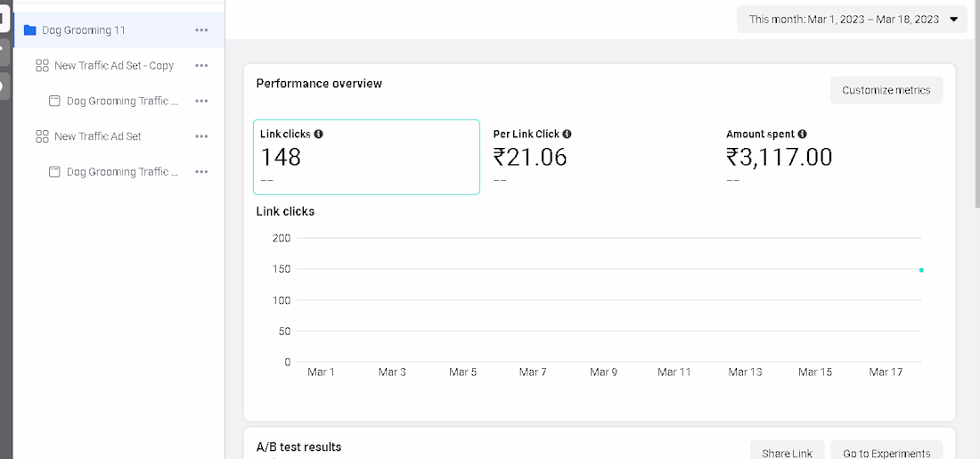Image resolution: width=980 pixels, height=459 pixels.
Task: Open more options for the last Dog Grooming Traffic ad
Action: 201,171
